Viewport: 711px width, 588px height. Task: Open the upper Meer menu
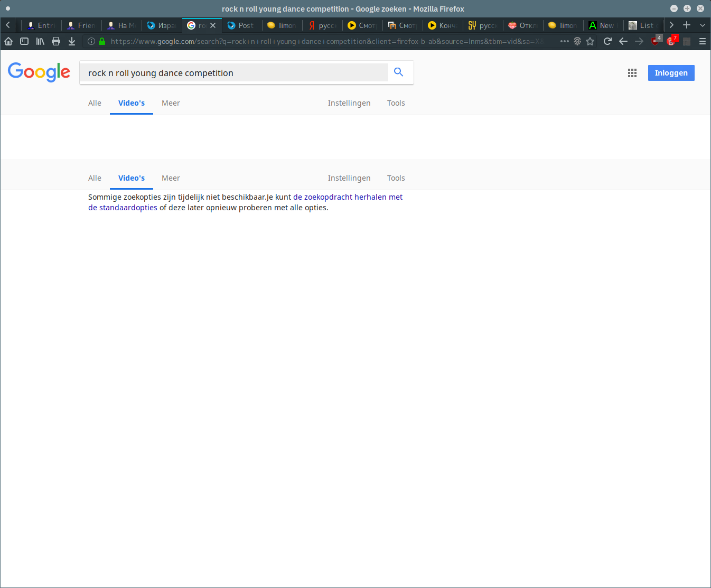point(171,103)
